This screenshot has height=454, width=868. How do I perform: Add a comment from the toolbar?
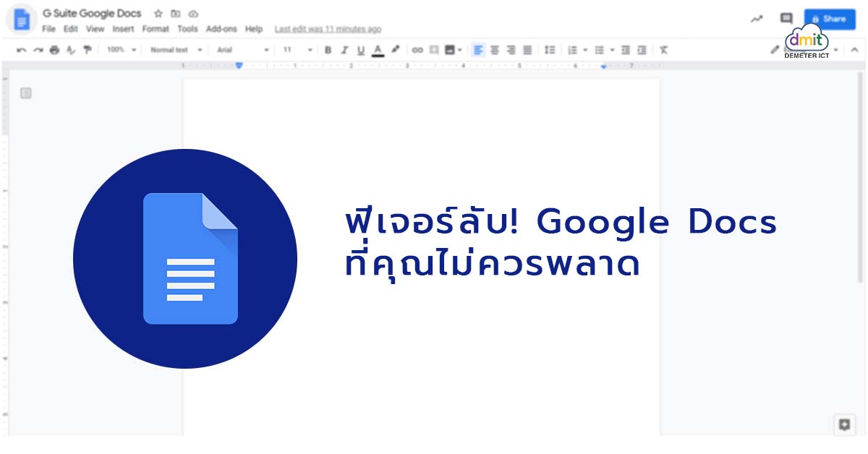(x=434, y=50)
